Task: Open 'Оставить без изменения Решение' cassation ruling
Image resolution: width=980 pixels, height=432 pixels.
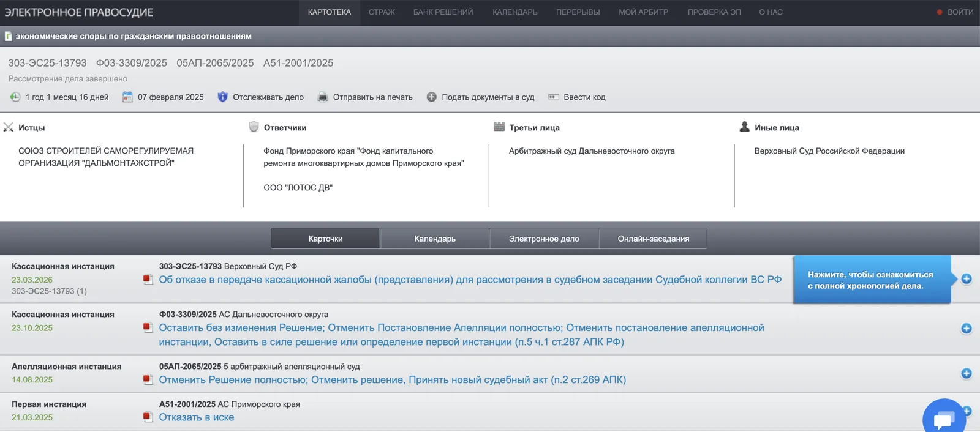Action: pos(462,335)
